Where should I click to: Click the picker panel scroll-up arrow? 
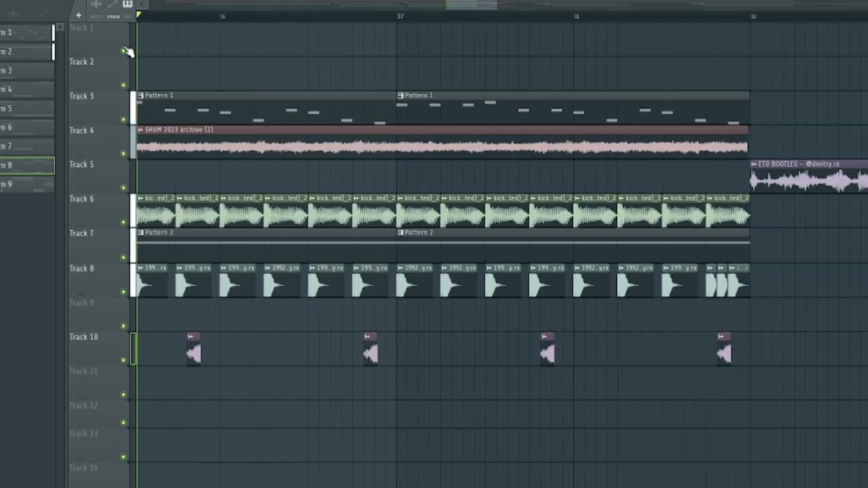point(60,27)
